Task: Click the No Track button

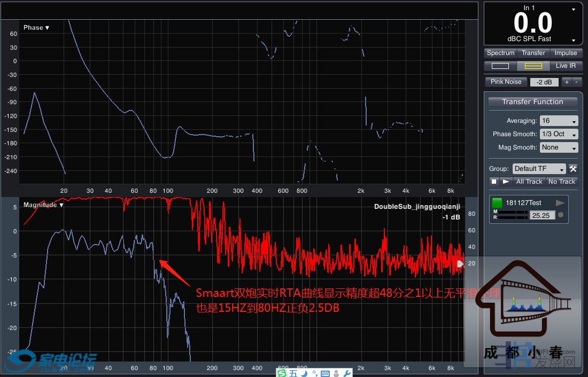Action: pyautogui.click(x=561, y=182)
